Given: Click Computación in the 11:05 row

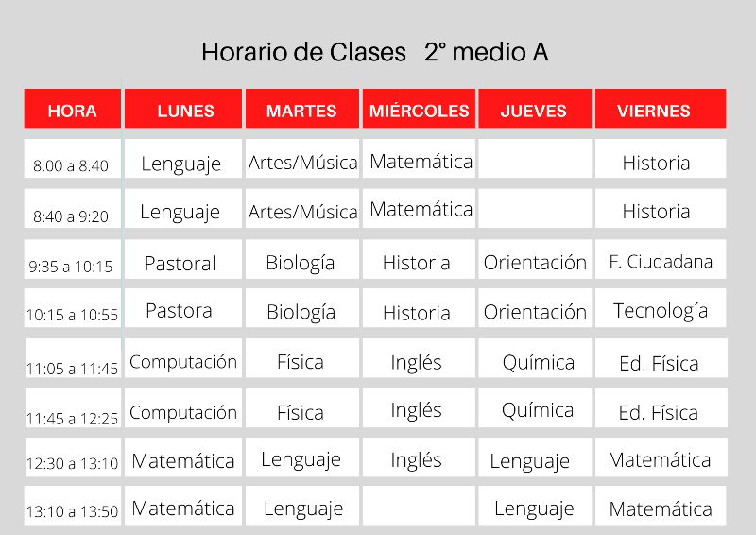Looking at the screenshot, I should (x=183, y=362).
